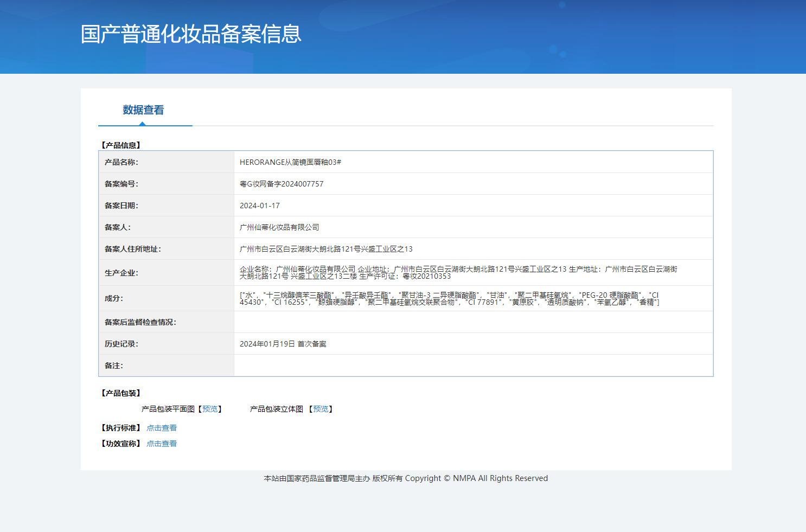
Task: Open 执行标准 点击查看 link
Action: [162, 428]
